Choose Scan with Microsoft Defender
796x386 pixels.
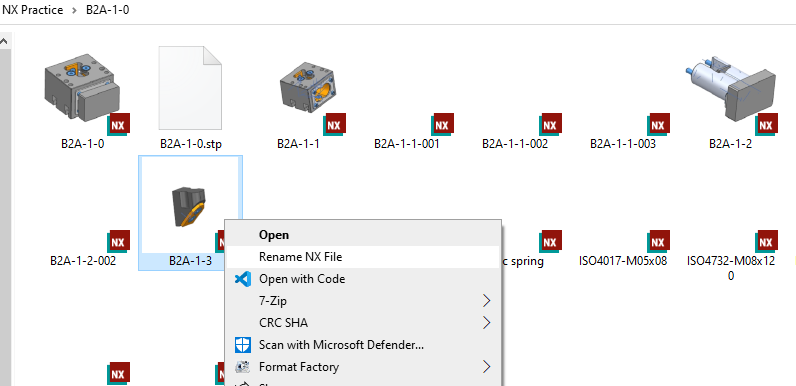pyautogui.click(x=363, y=345)
